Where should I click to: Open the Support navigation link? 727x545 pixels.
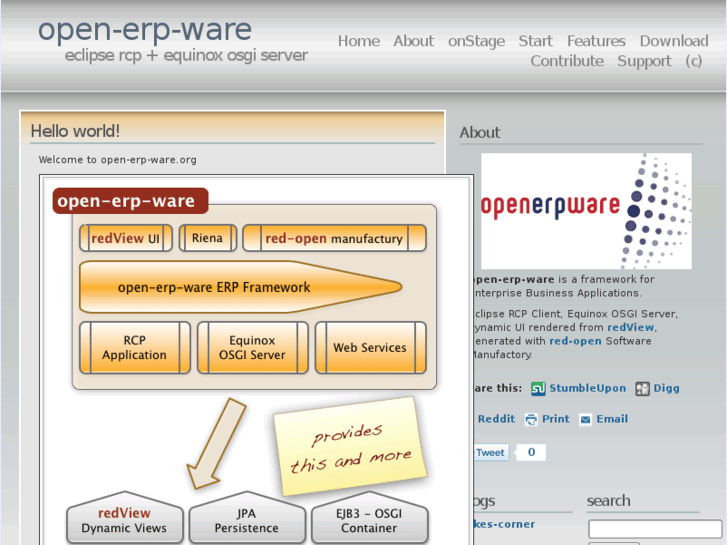[x=644, y=61]
